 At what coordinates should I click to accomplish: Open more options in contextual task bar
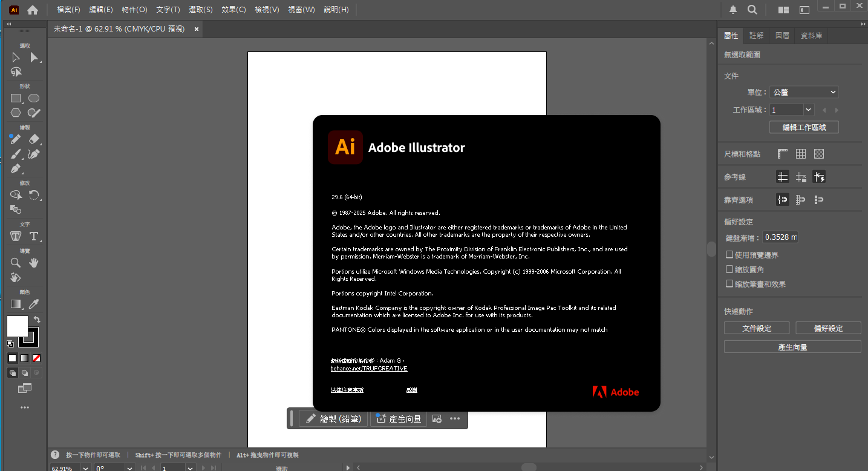click(x=455, y=418)
